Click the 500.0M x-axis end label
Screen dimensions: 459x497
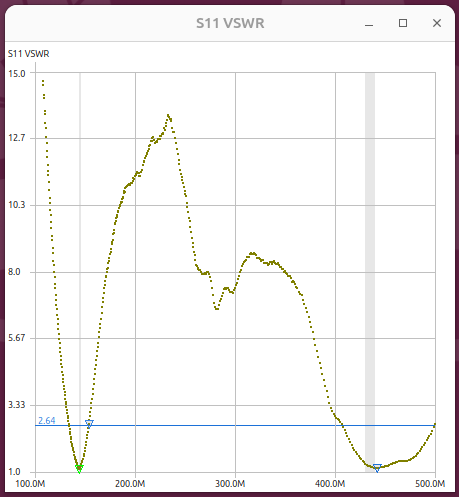430,483
